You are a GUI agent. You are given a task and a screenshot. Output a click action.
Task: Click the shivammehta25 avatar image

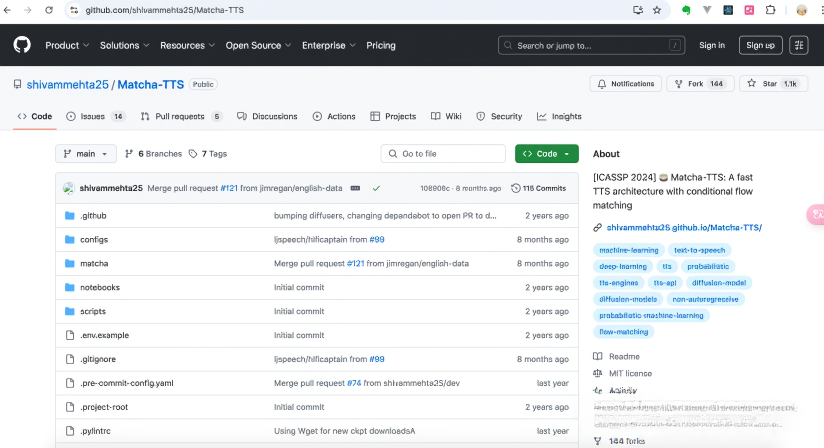(x=69, y=188)
